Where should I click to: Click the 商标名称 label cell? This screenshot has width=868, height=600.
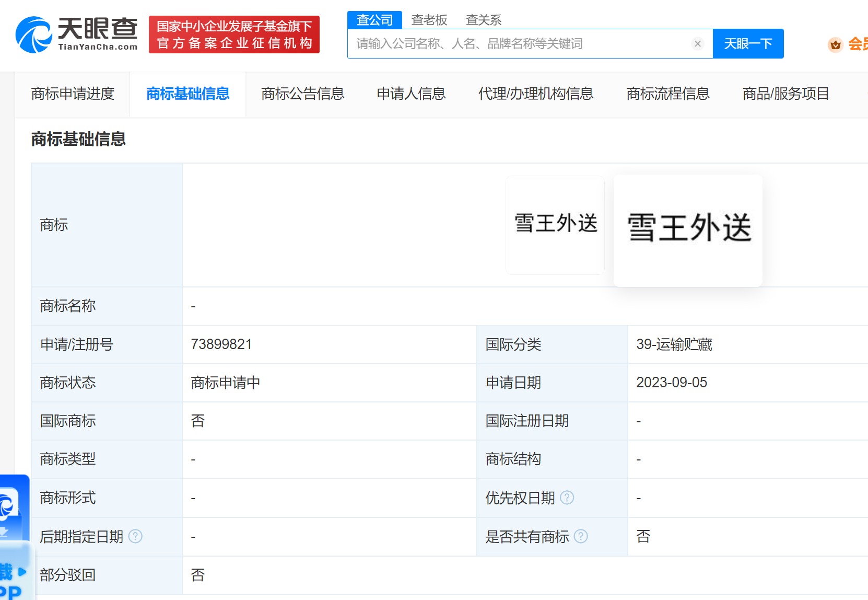pos(107,306)
